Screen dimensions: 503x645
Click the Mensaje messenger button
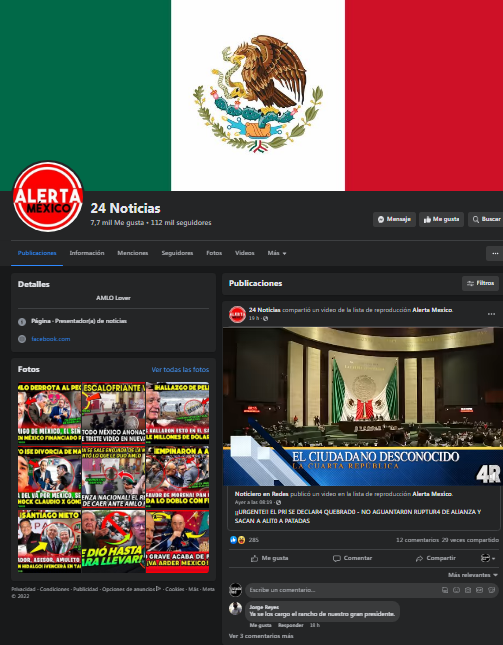click(394, 219)
